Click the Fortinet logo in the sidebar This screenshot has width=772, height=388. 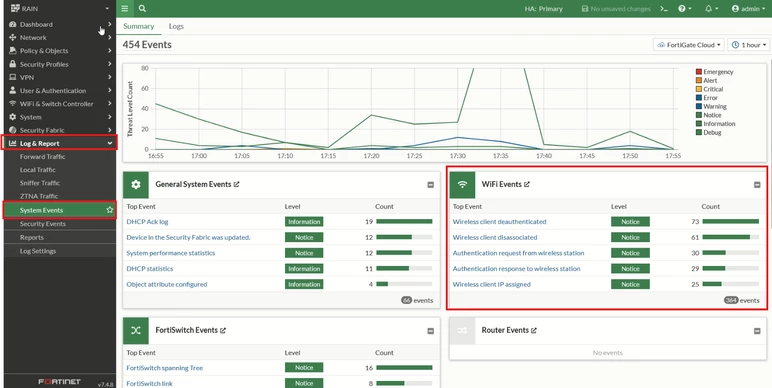pos(60,382)
